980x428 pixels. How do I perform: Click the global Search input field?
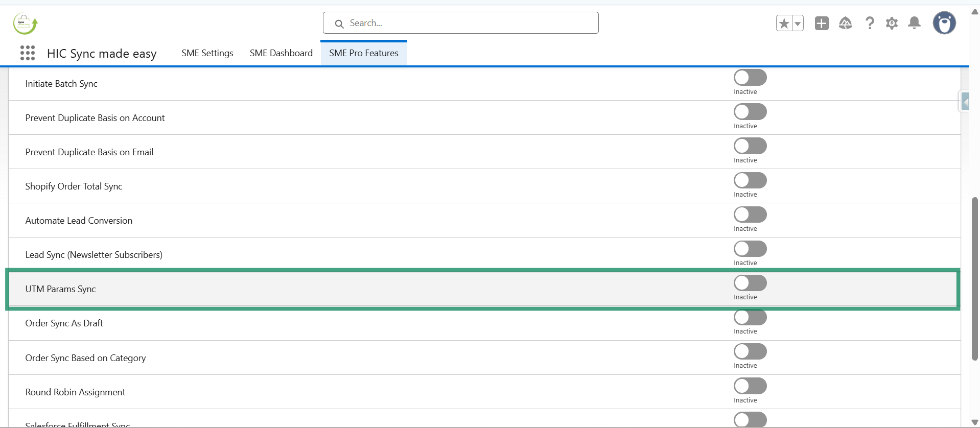point(460,23)
